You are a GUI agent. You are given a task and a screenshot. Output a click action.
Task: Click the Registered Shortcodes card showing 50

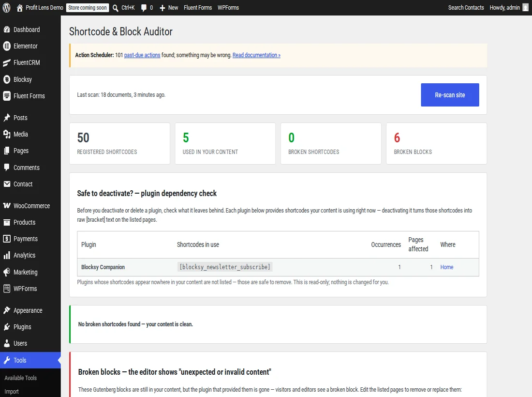click(120, 143)
